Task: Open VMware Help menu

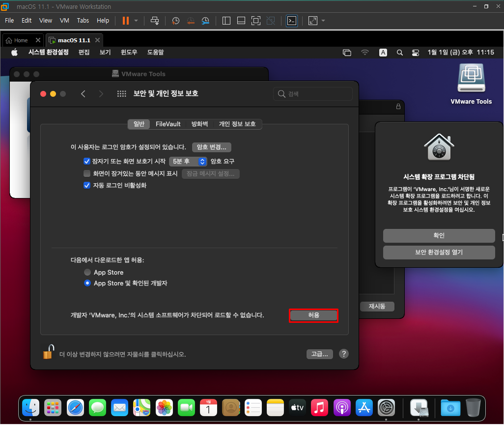Action: click(103, 21)
